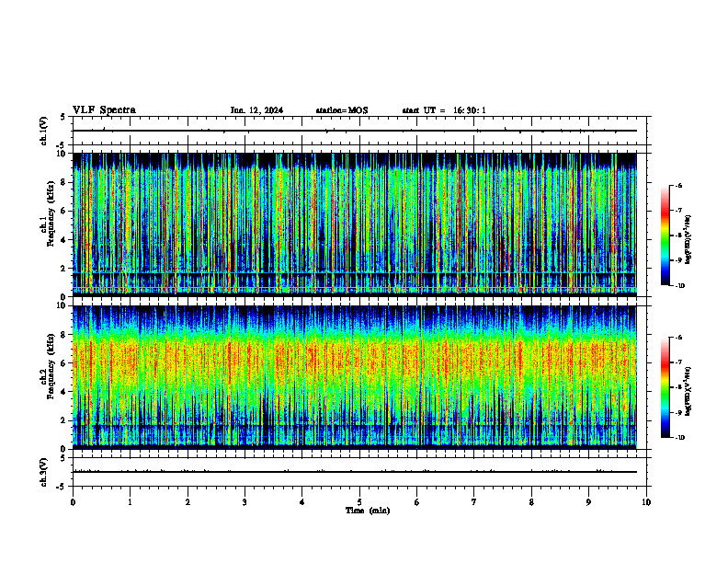Click the '4' kHz tick on ch.1 frequency axis
This screenshot has width=728, height=563.
pyautogui.click(x=64, y=240)
